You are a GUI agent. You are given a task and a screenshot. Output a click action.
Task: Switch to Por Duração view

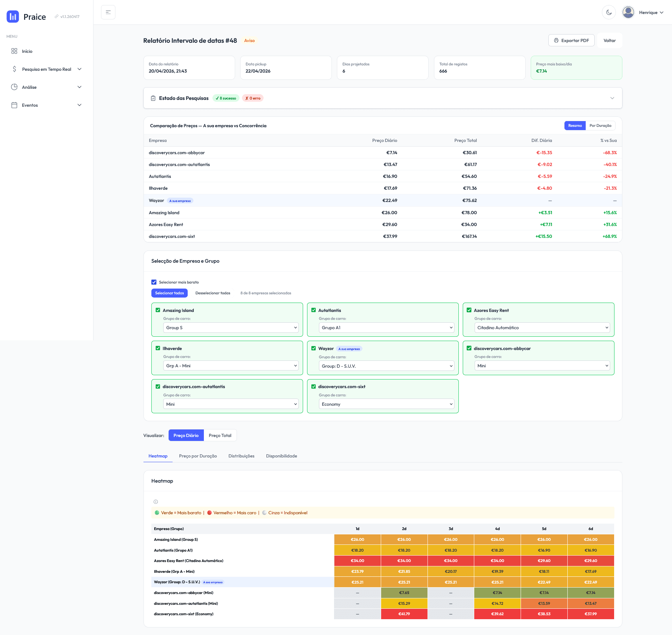point(600,126)
